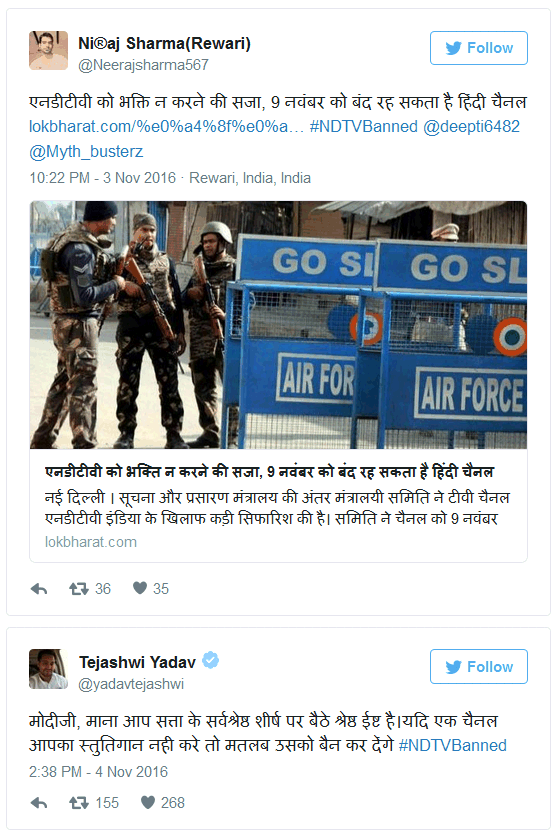
Task: Open Neeraj Sharma's profile avatar
Action: 48,51
